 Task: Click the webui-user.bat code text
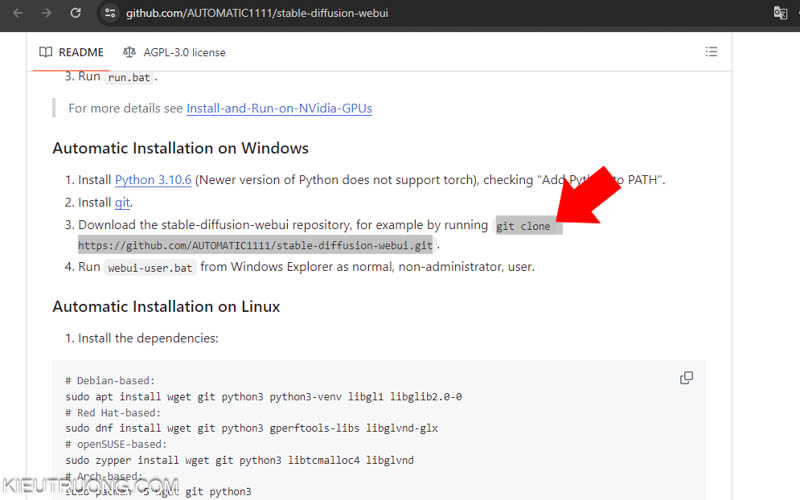pos(150,268)
